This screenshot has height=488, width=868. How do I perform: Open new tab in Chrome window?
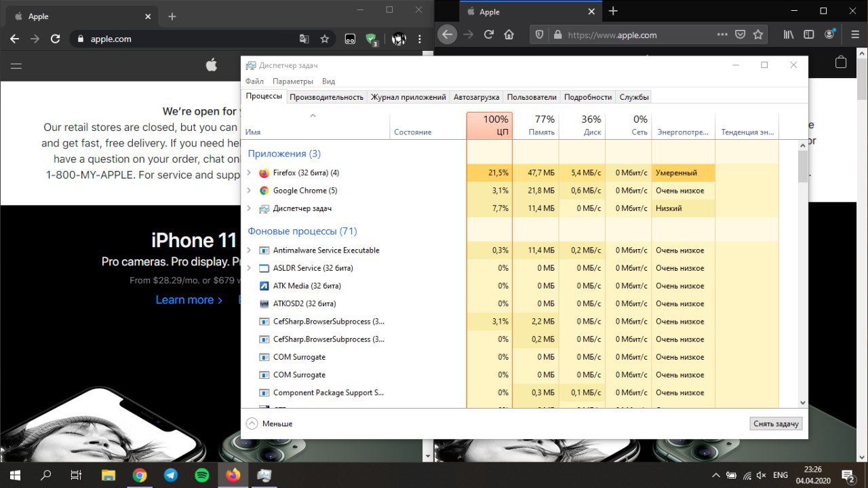click(172, 16)
